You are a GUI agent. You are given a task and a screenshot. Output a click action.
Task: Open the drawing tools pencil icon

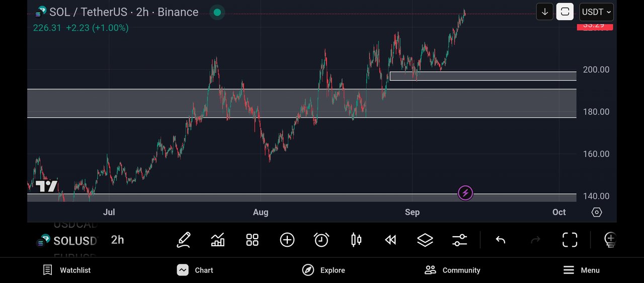tap(184, 240)
